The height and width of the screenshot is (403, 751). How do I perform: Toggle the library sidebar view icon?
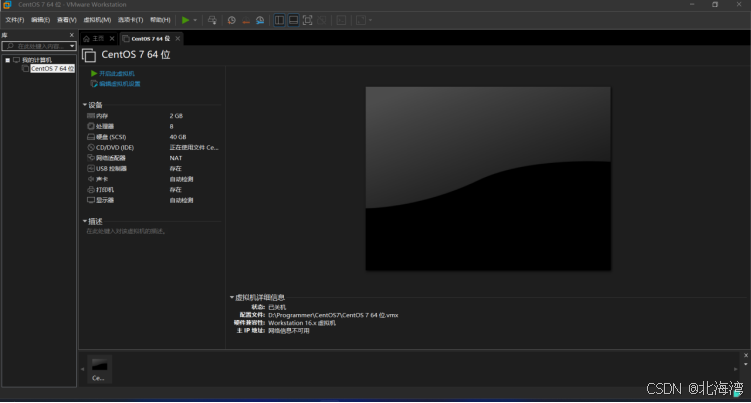pyautogui.click(x=279, y=20)
